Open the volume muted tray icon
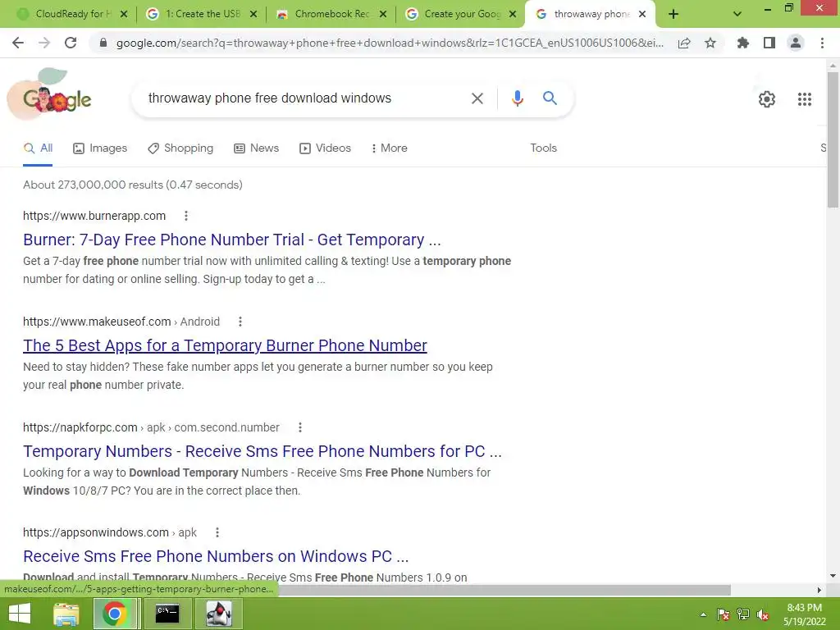The image size is (840, 630). [763, 614]
